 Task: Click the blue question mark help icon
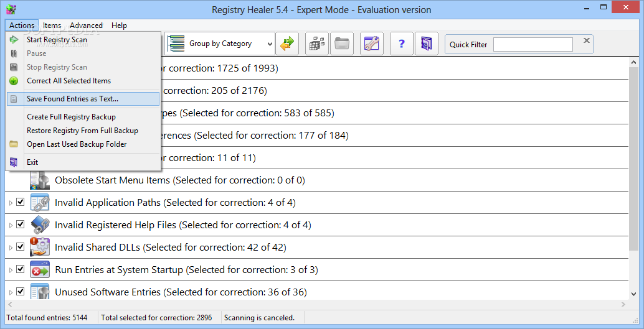click(x=402, y=44)
